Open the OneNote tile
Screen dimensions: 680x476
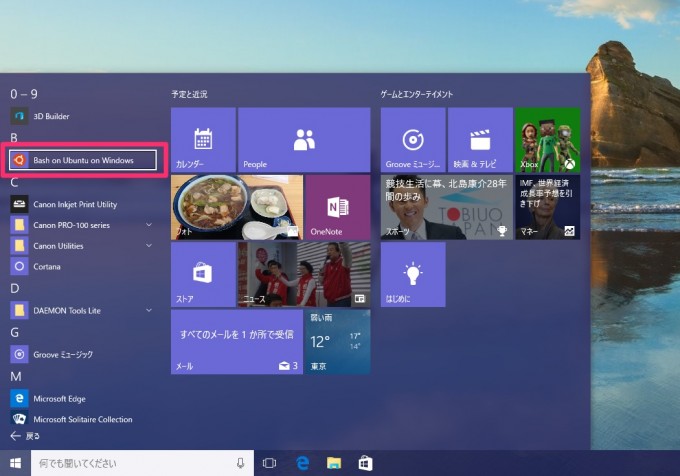[x=338, y=207]
